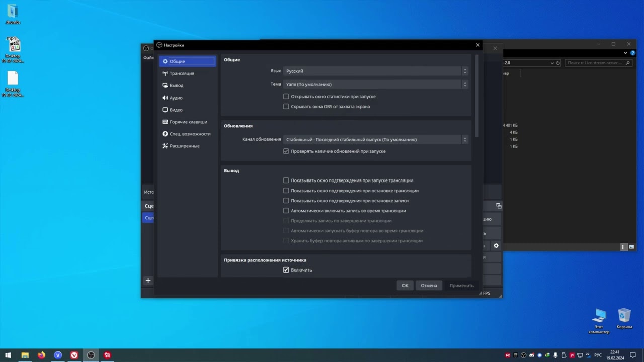Select the 4 401 КБ file size cell
Image resolution: width=644 pixels, height=362 pixels.
click(x=510, y=125)
